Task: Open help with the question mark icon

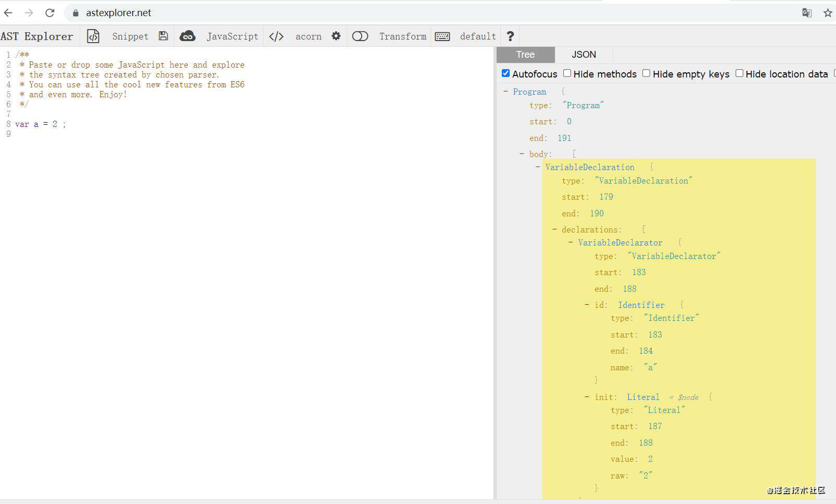Action: click(x=510, y=36)
